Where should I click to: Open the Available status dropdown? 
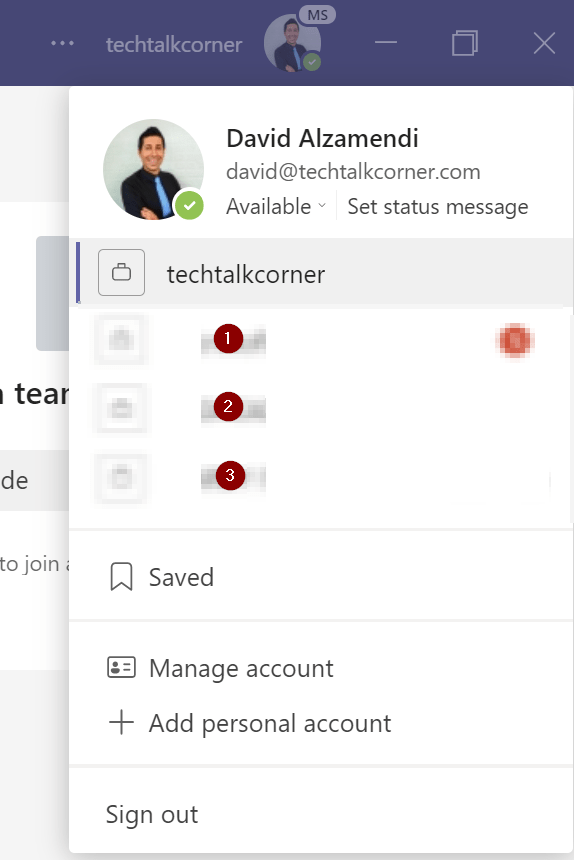pyautogui.click(x=276, y=207)
